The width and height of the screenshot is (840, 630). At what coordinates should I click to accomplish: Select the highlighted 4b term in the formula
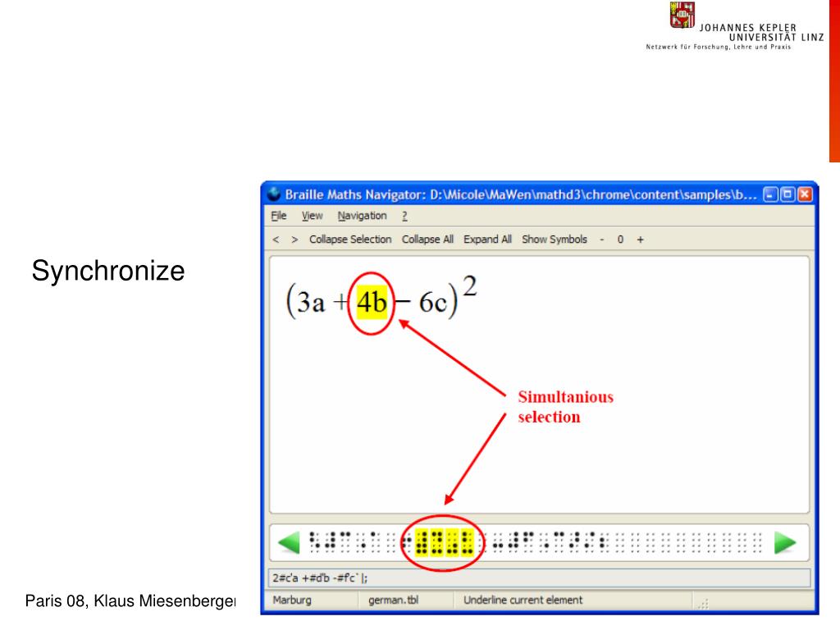tap(372, 303)
